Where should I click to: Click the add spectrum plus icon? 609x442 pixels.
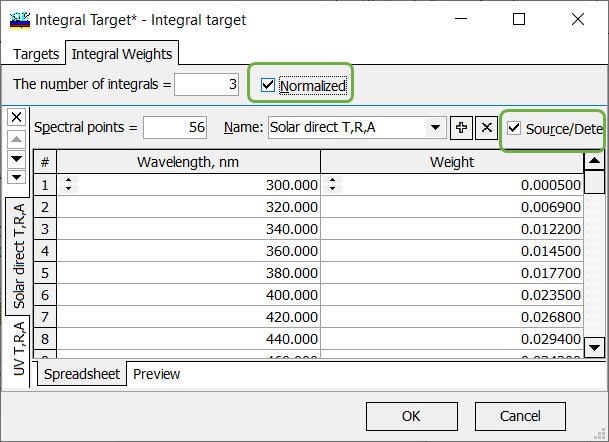click(461, 127)
